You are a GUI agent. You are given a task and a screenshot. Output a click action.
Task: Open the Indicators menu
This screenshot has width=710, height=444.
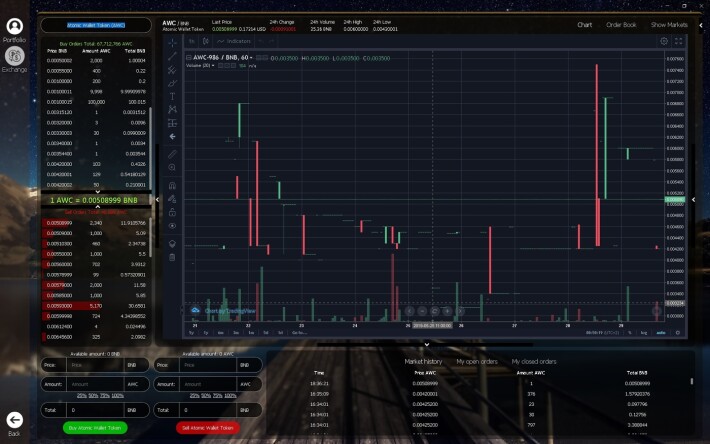click(234, 41)
